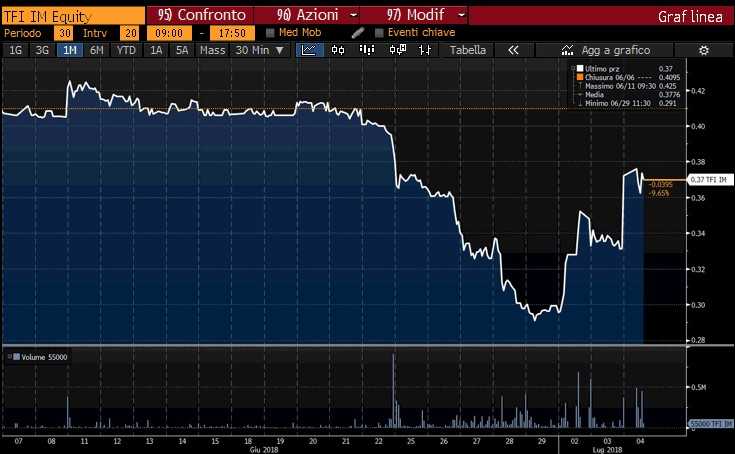Click the 09:00 start time field
This screenshot has height=454, width=735.
(169, 33)
